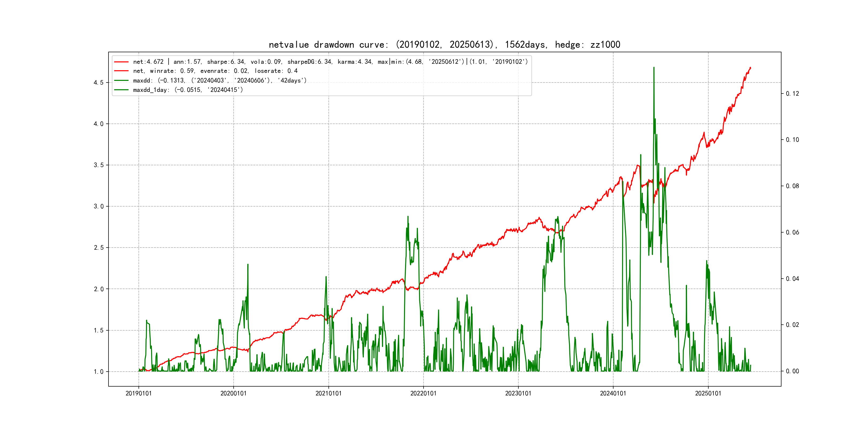Click the green swatch beside maxdd_1day entry
868x434 pixels.
(x=121, y=90)
